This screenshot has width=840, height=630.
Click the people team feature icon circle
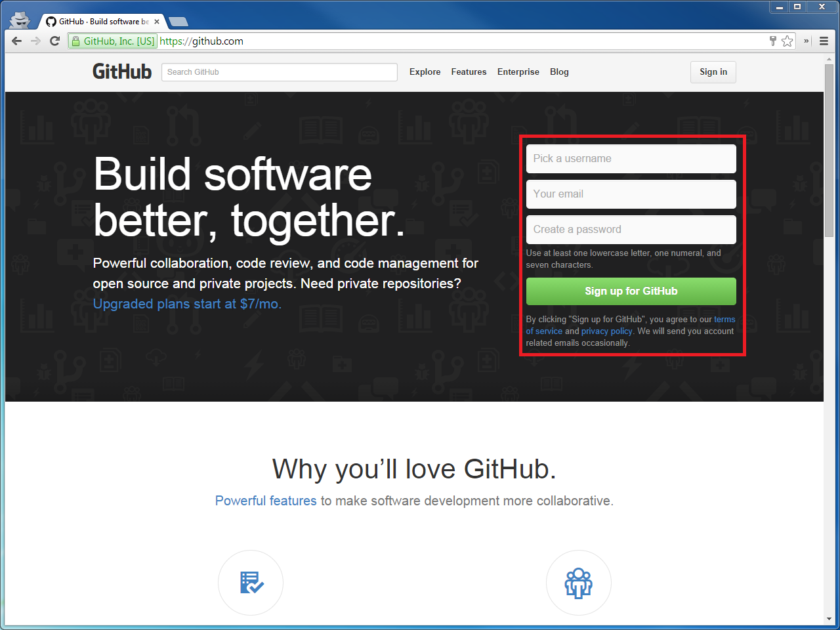pos(579,583)
